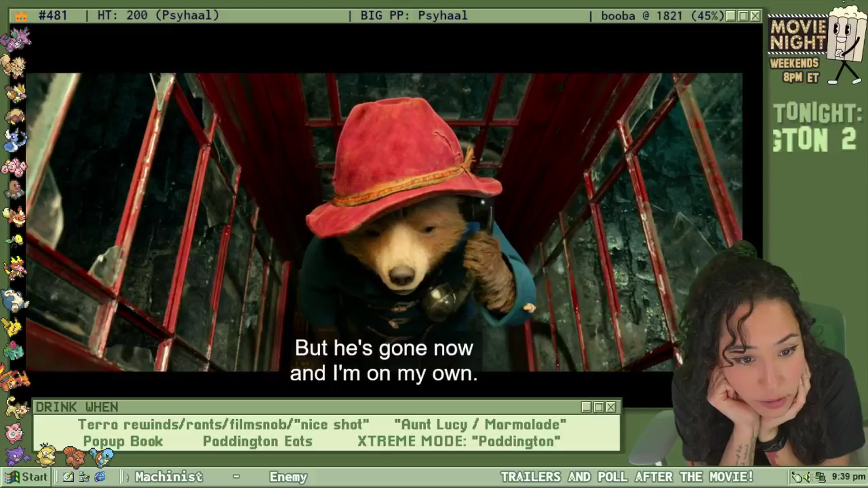Minimize the movie player window
The width and height of the screenshot is (868, 488).
731,16
